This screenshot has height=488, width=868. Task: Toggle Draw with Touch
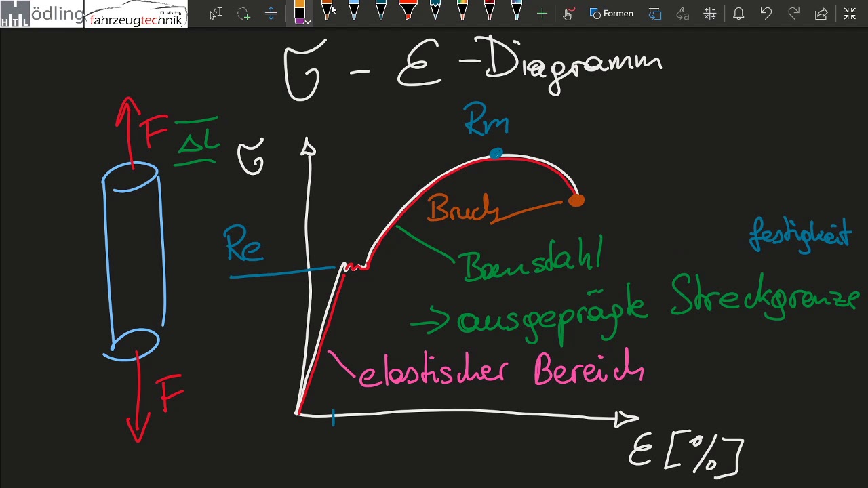tap(568, 14)
